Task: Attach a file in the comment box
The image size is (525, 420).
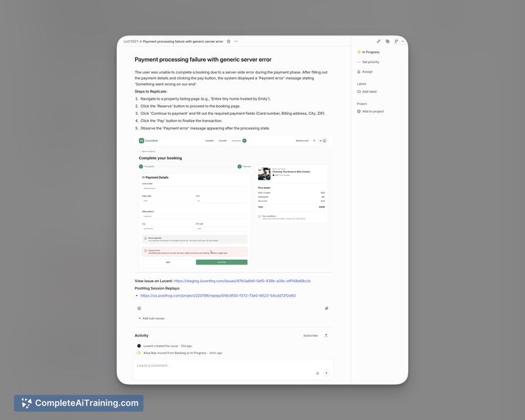Action: point(318,373)
